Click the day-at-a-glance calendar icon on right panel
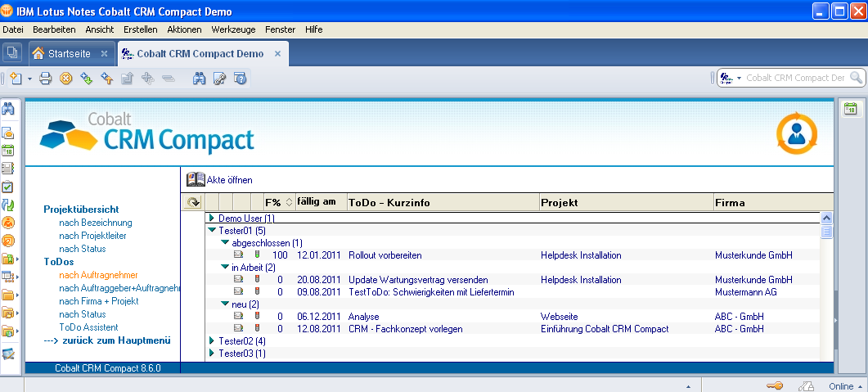The height and width of the screenshot is (392, 868). (850, 109)
